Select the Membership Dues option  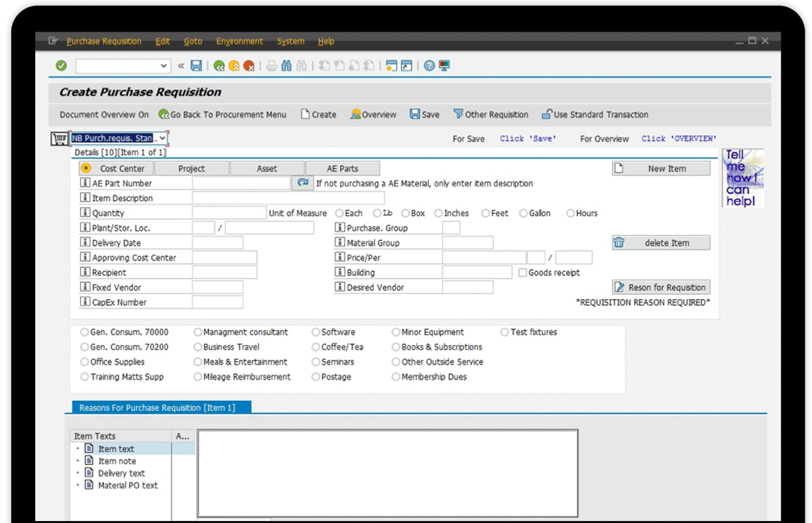pyautogui.click(x=396, y=377)
